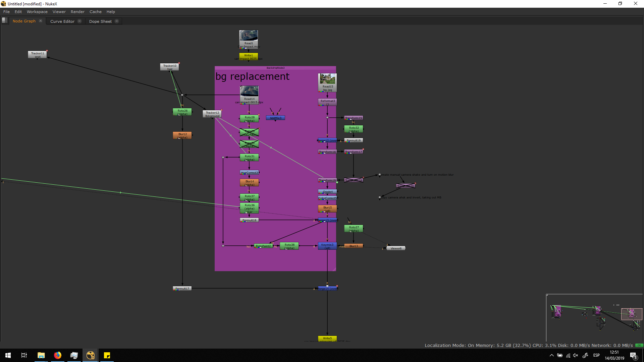The width and height of the screenshot is (644, 362).
Task: Click the node graph minimap overview
Action: click(x=594, y=317)
